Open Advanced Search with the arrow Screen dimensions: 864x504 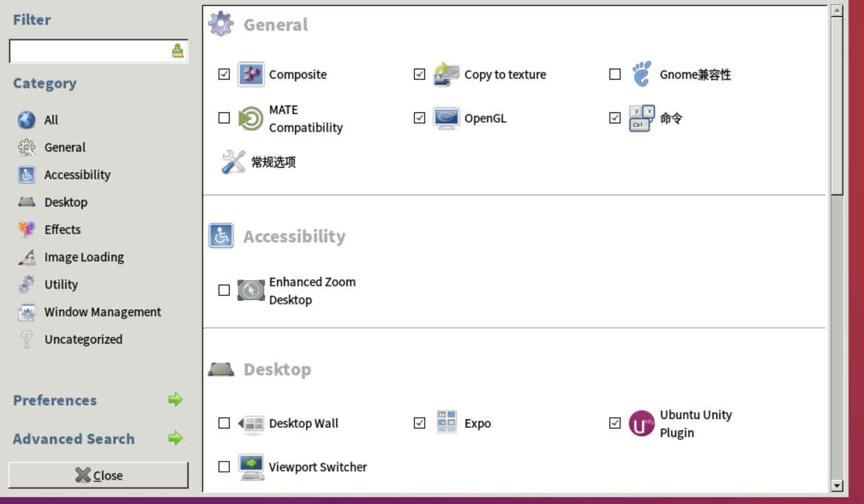(175, 439)
